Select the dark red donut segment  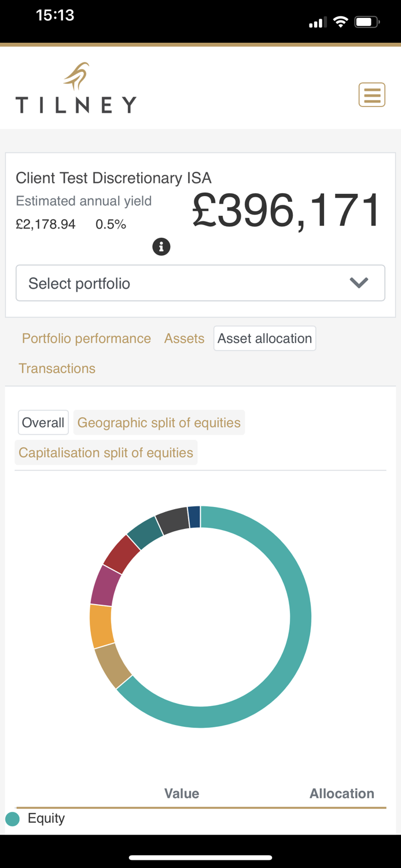[122, 554]
